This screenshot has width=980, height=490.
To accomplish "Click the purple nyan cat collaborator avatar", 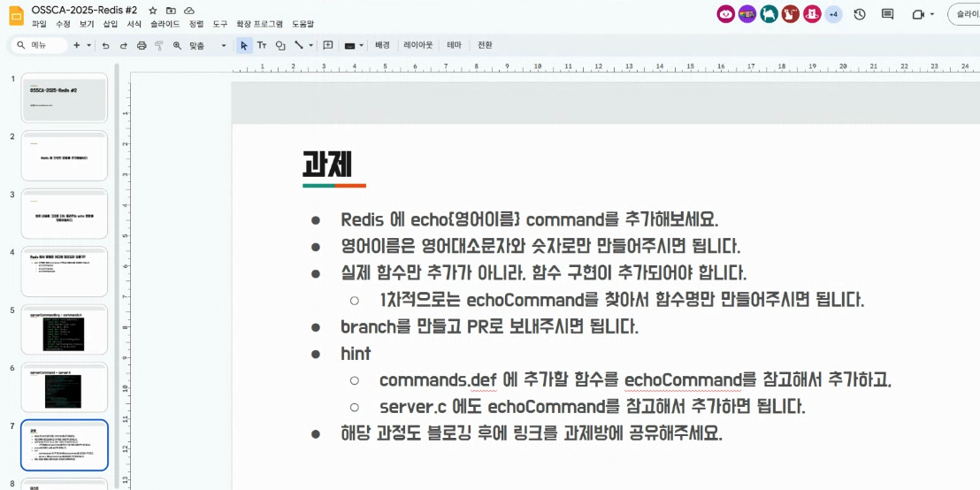I will point(747,14).
